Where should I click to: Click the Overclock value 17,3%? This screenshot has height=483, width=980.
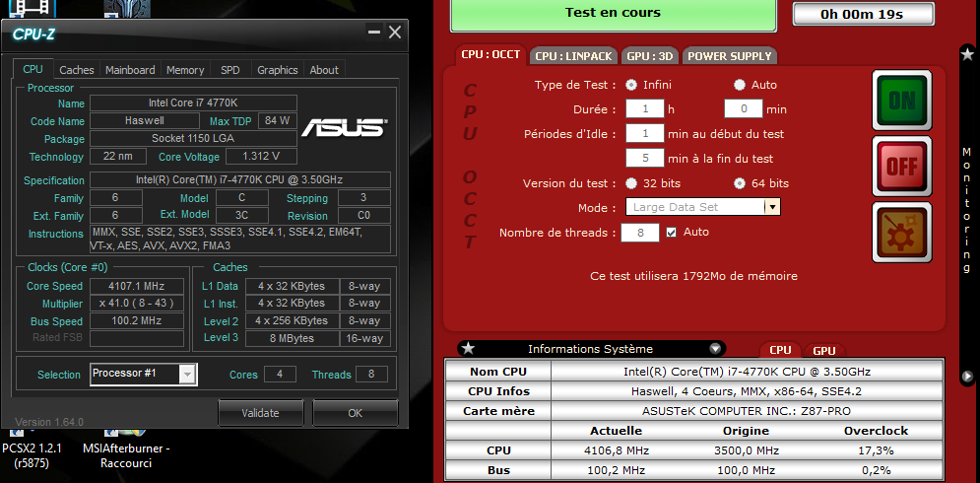[876, 450]
